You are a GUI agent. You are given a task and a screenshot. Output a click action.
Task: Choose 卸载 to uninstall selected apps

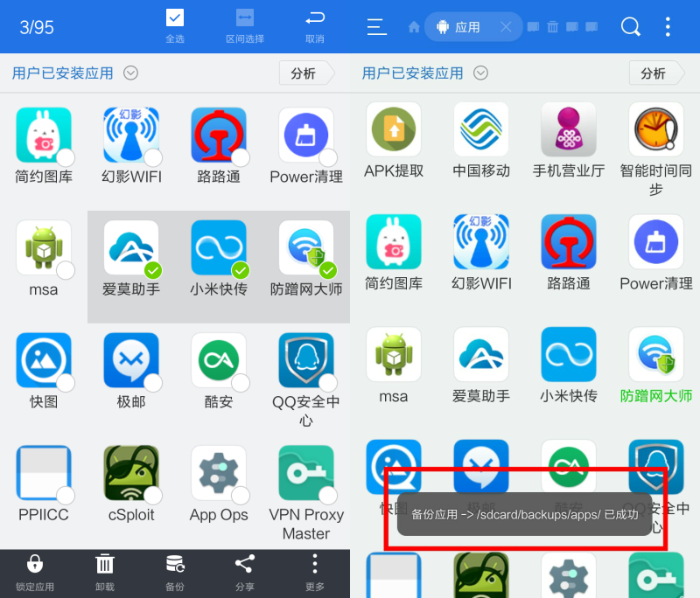(105, 574)
